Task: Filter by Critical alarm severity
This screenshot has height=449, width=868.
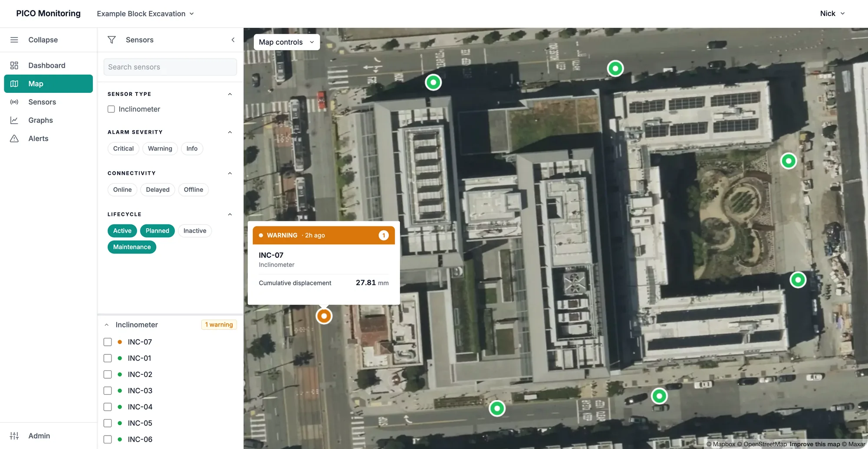Action: 123,148
